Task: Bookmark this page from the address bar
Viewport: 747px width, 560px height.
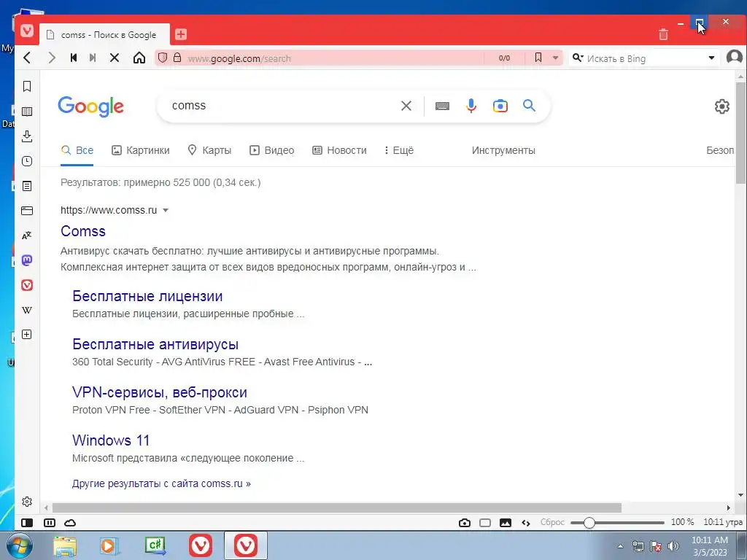Action: [538, 58]
